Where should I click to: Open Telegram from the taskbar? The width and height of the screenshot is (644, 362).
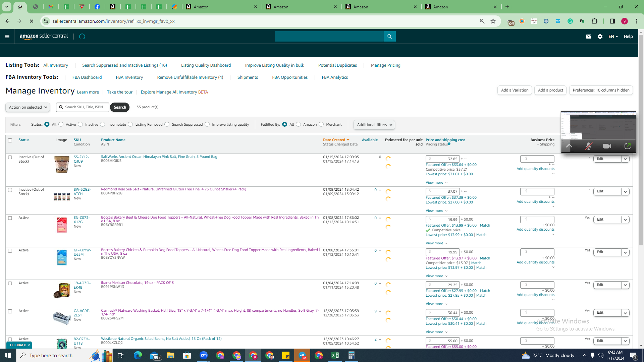(x=302, y=355)
